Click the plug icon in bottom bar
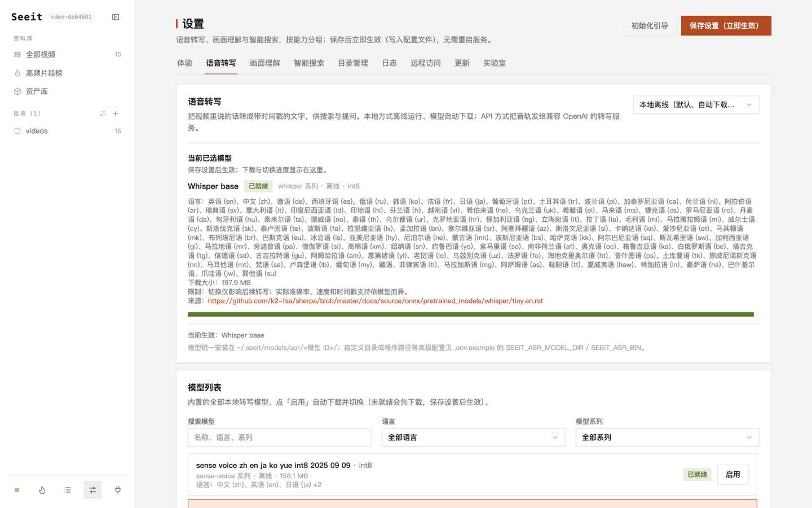 (x=118, y=490)
